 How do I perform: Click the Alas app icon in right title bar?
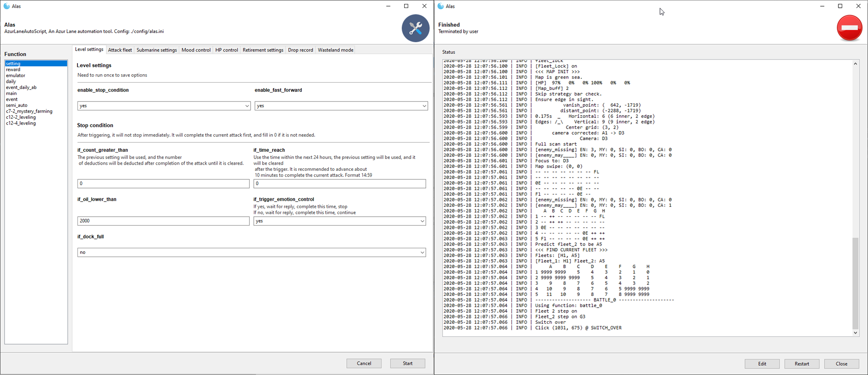pos(441,6)
